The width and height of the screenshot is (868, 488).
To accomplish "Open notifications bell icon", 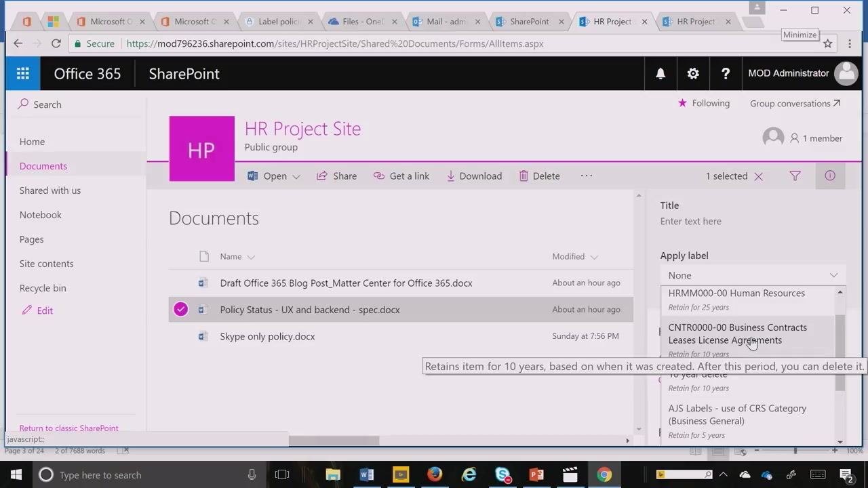I will click(x=660, y=74).
